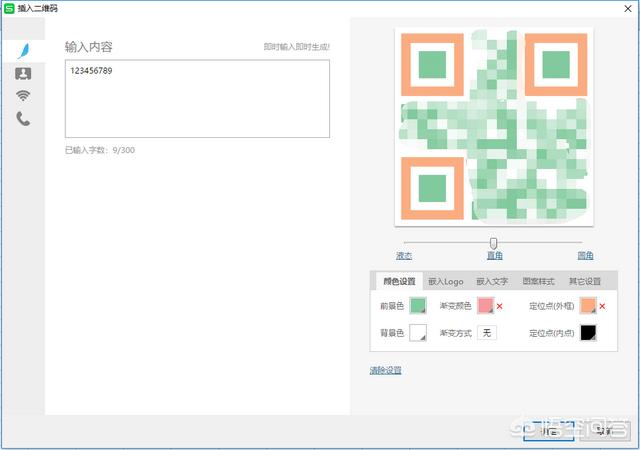This screenshot has height=450, width=640.
Task: Open the 颜色设置 tab
Action: tap(399, 281)
